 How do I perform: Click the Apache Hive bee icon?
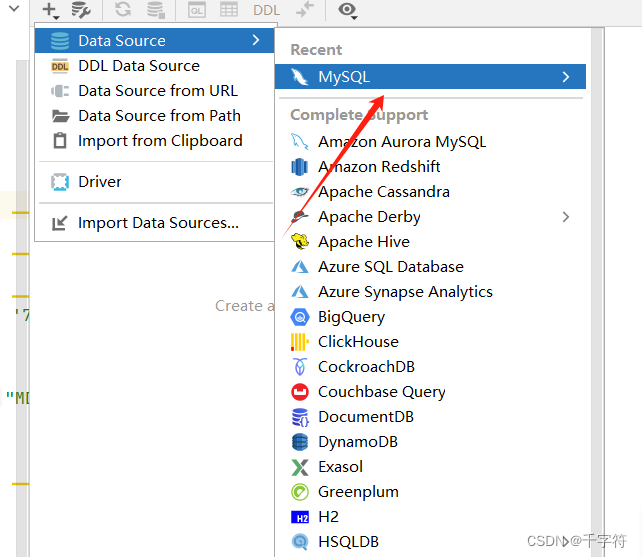(300, 242)
